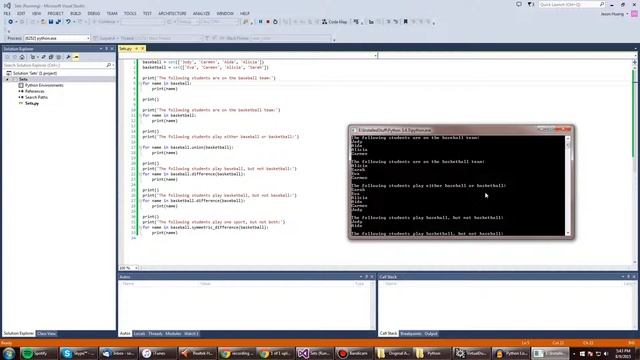Switch to the Output tab

(431, 333)
